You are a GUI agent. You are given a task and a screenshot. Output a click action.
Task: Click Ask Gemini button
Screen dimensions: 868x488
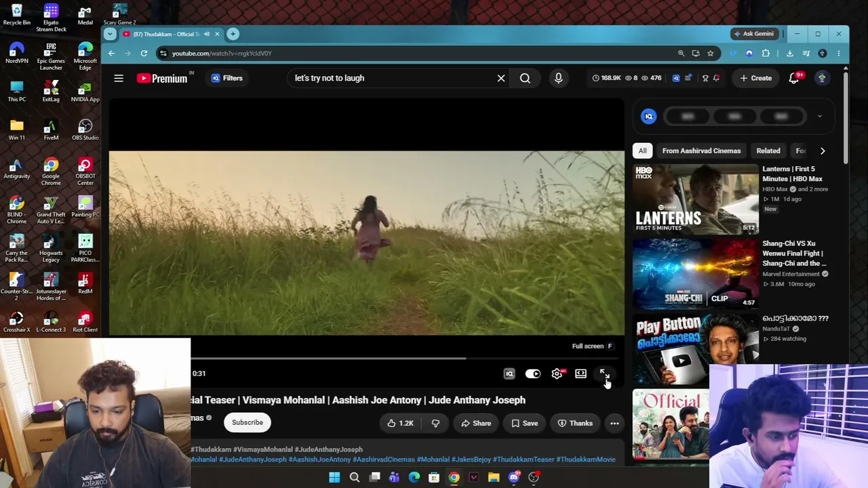tap(753, 34)
